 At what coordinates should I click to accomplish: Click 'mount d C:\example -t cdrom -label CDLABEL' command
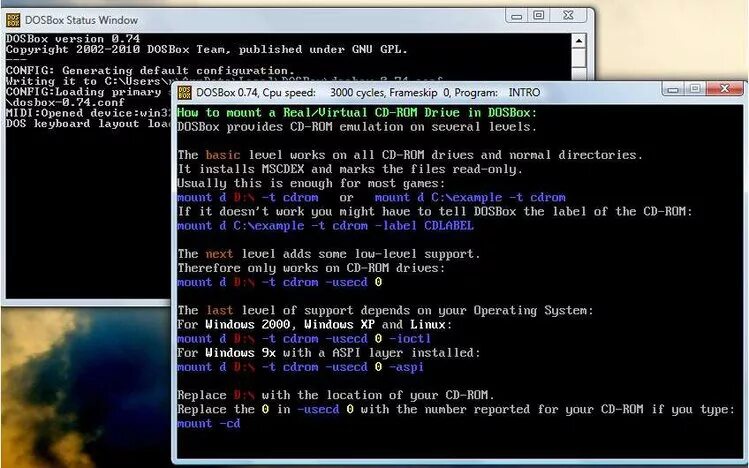click(325, 225)
